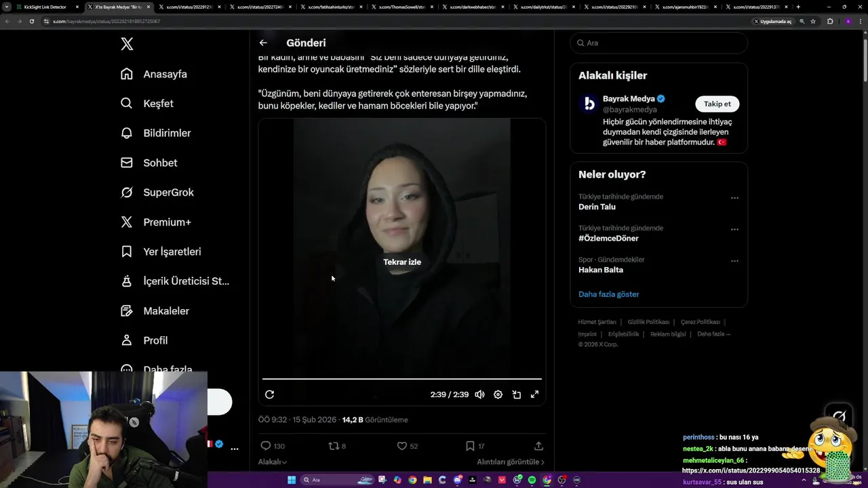The width and height of the screenshot is (868, 488).
Task: Go back using the arrow beside Gönderi
Action: [x=263, y=43]
